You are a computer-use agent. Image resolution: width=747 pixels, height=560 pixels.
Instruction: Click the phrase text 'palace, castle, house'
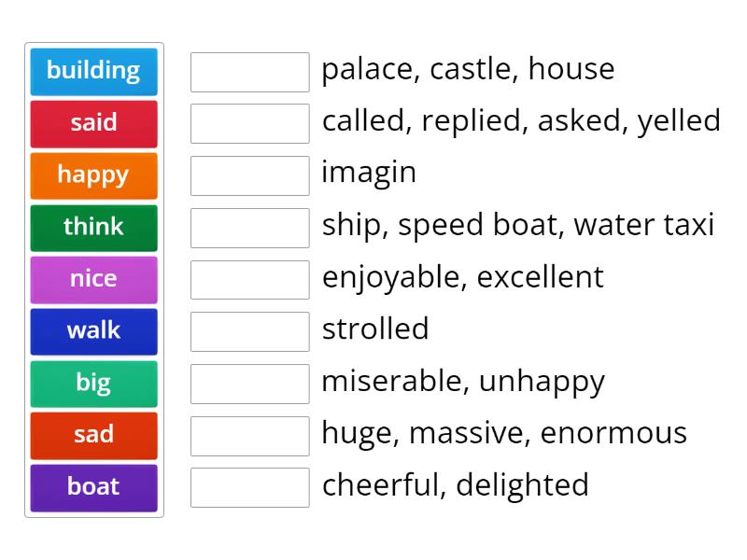point(467,69)
